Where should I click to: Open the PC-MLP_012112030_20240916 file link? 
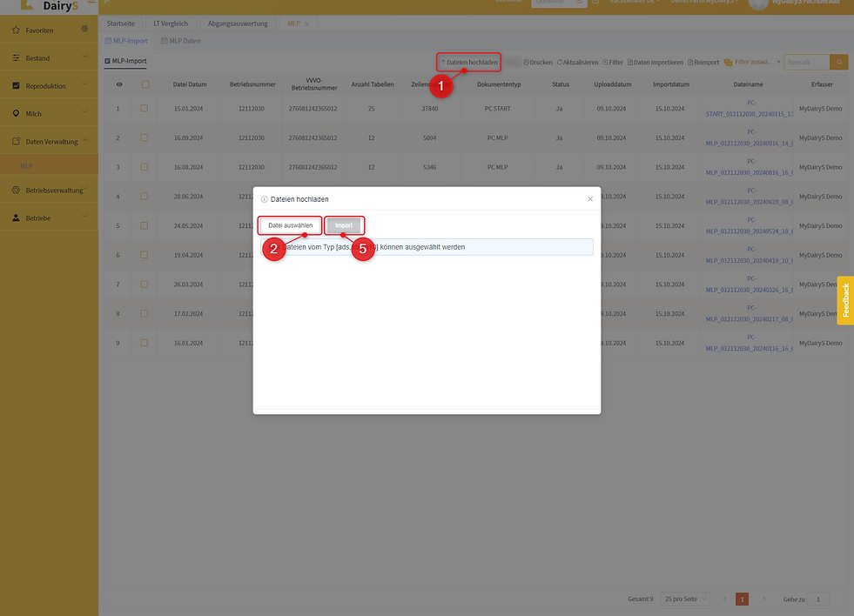click(x=750, y=137)
